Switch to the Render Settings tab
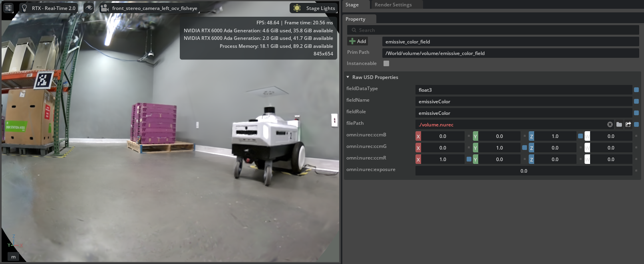This screenshot has height=264, width=644. [393, 5]
